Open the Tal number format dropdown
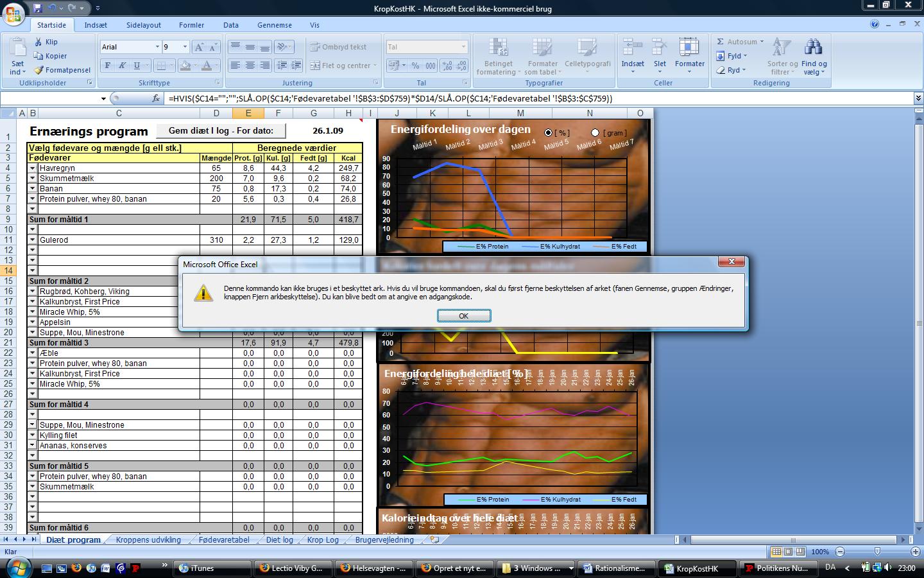Screen dimensions: 924x578 click(x=463, y=47)
